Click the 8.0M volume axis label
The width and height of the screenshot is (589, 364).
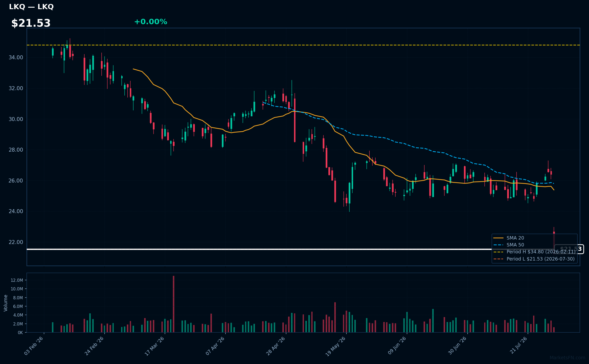[18, 298]
